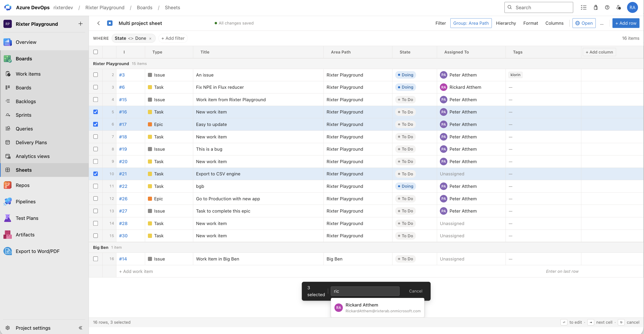Screen dimensions: 644x334
Task: Select Rickard Atthem suggestion
Action: coord(378,308)
